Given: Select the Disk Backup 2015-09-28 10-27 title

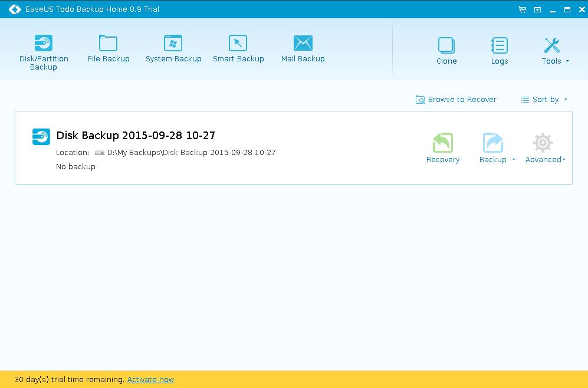Looking at the screenshot, I should [136, 136].
